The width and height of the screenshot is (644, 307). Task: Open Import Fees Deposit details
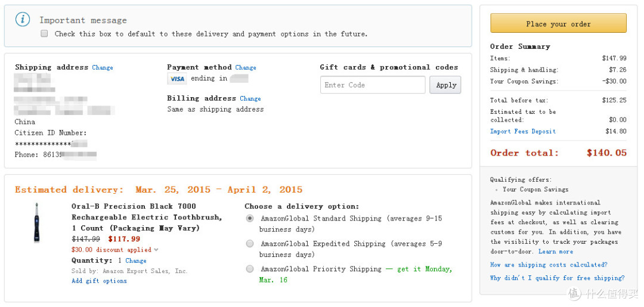click(x=523, y=131)
